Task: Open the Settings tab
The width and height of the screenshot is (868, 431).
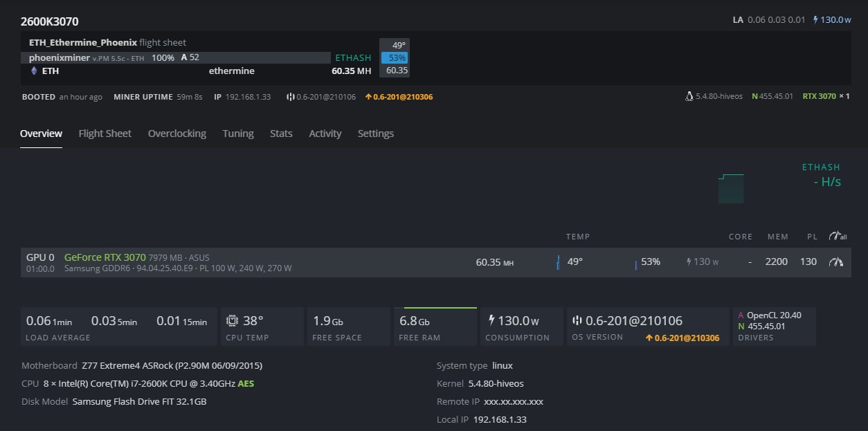Action: coord(376,134)
